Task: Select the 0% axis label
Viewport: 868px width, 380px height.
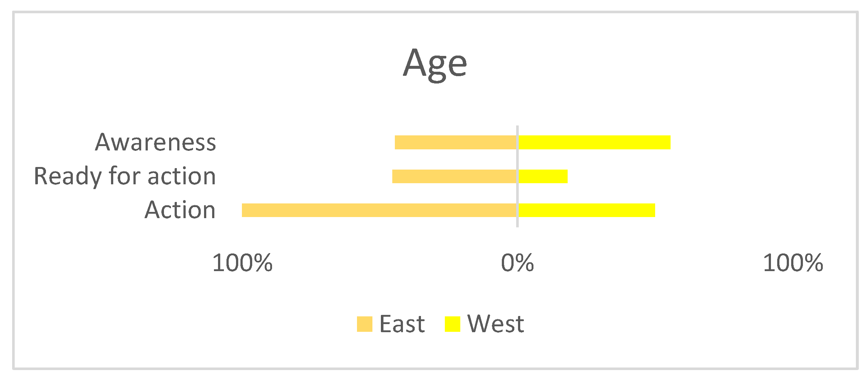Action: tap(517, 263)
